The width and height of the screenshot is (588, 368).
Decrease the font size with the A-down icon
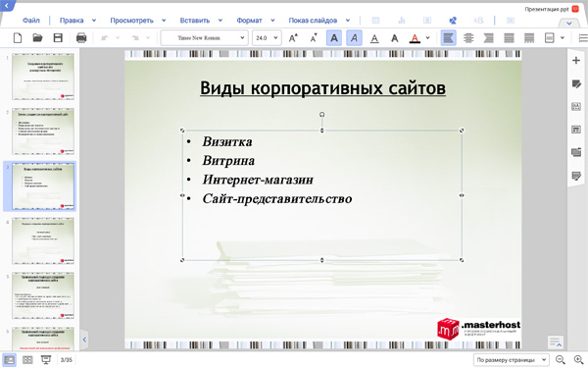coord(314,38)
